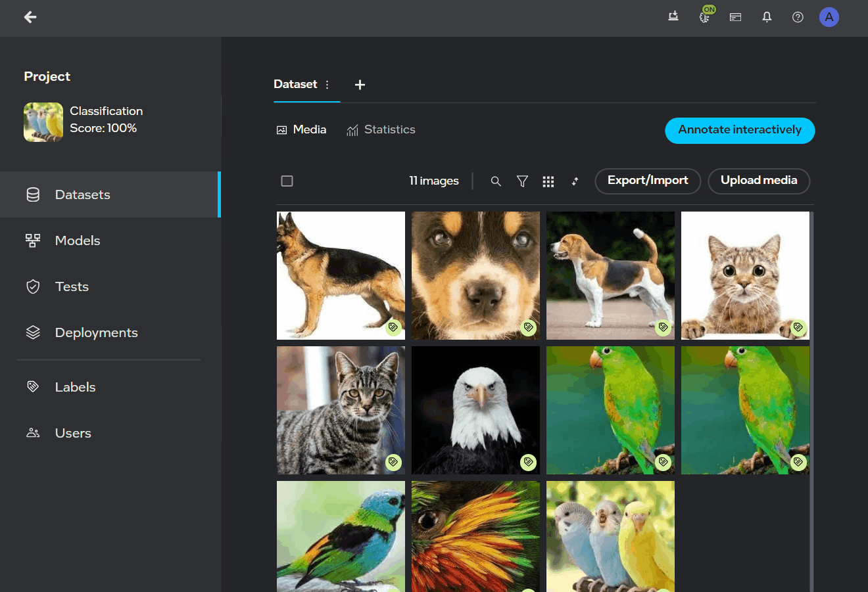The width and height of the screenshot is (868, 592).
Task: Click annotation tag icon on tabby cat image
Action: click(x=393, y=462)
